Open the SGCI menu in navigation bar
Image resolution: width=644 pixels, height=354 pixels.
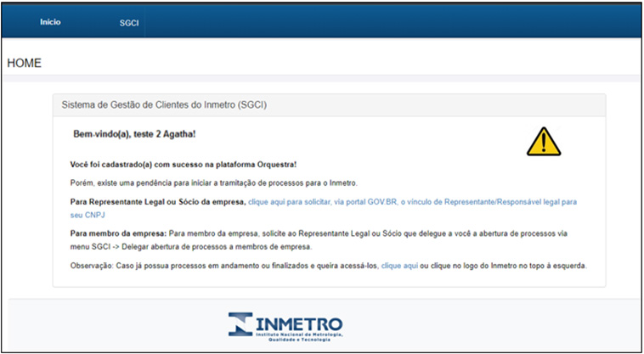[x=129, y=23]
